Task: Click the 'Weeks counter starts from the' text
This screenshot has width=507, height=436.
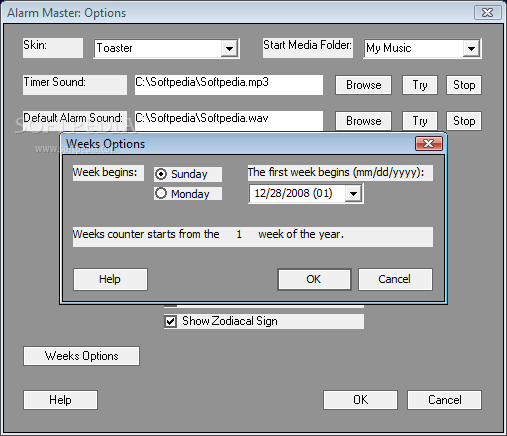Action: (x=146, y=234)
